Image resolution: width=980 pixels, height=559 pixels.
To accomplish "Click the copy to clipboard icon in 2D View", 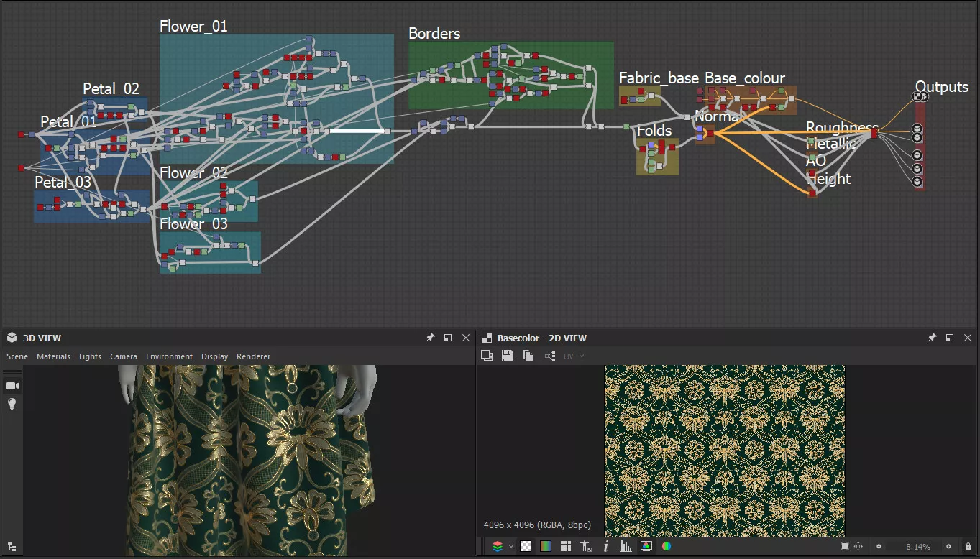I will 528,356.
